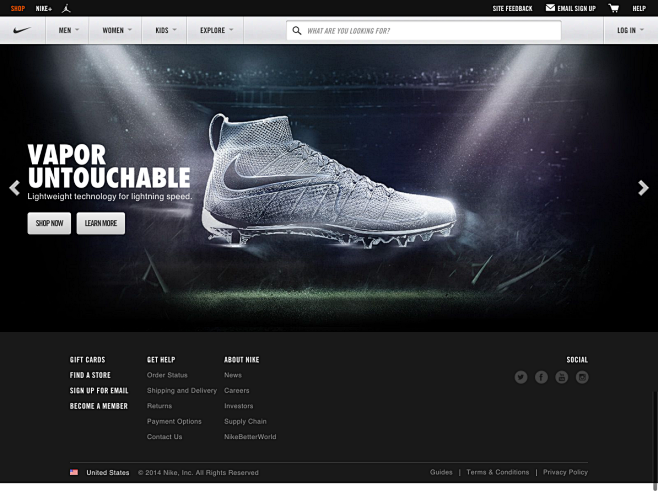658x492 pixels.
Task: Open the Guides link
Action: pos(441,472)
